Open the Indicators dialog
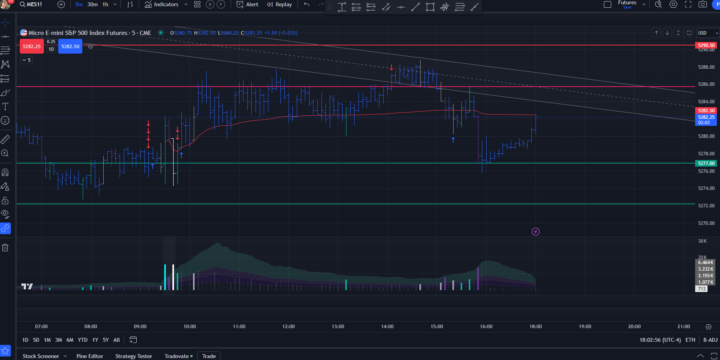This screenshot has width=720, height=360. click(161, 4)
